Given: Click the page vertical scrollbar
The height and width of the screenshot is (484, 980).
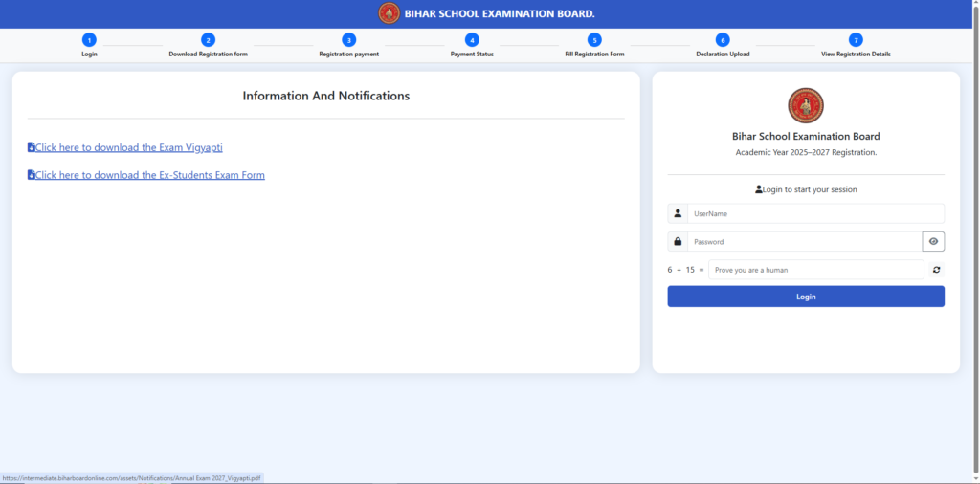Looking at the screenshot, I should point(976,242).
